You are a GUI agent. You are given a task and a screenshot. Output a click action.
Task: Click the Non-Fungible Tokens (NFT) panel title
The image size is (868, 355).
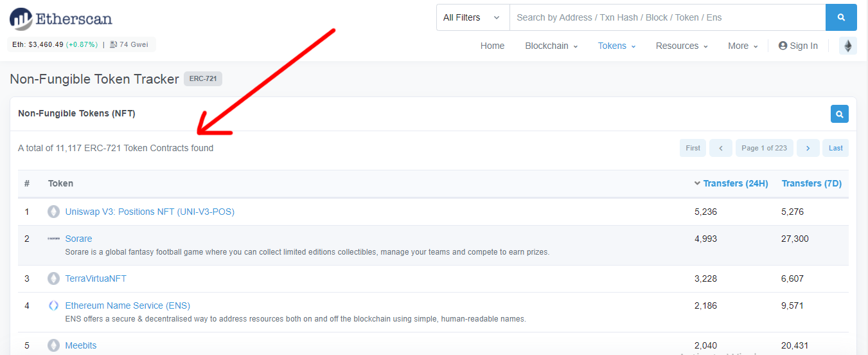tap(76, 113)
